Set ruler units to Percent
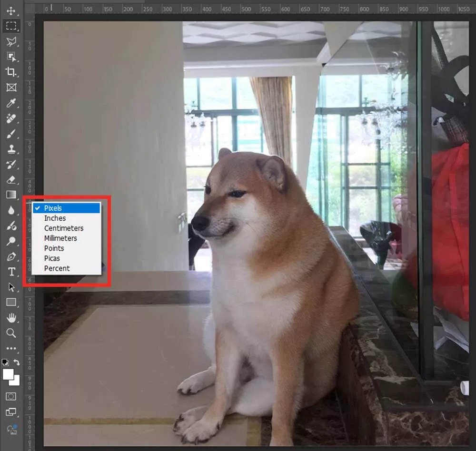 57,268
